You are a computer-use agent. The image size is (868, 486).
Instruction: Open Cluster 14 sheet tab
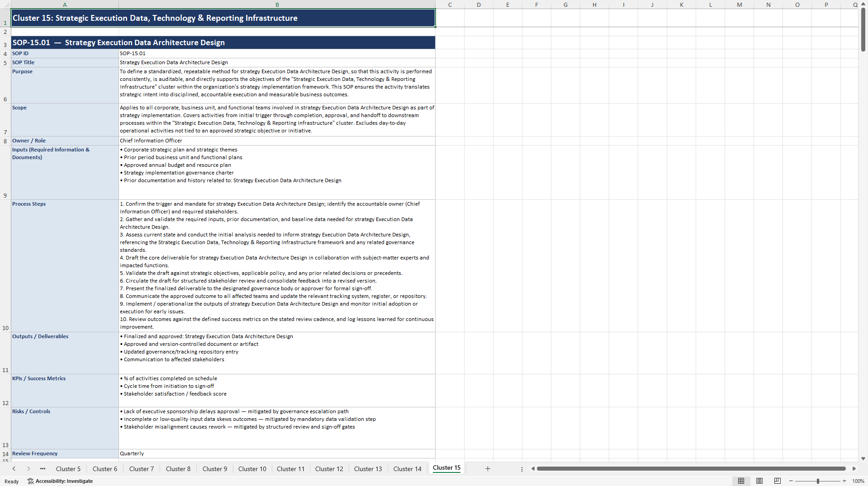[x=407, y=469]
